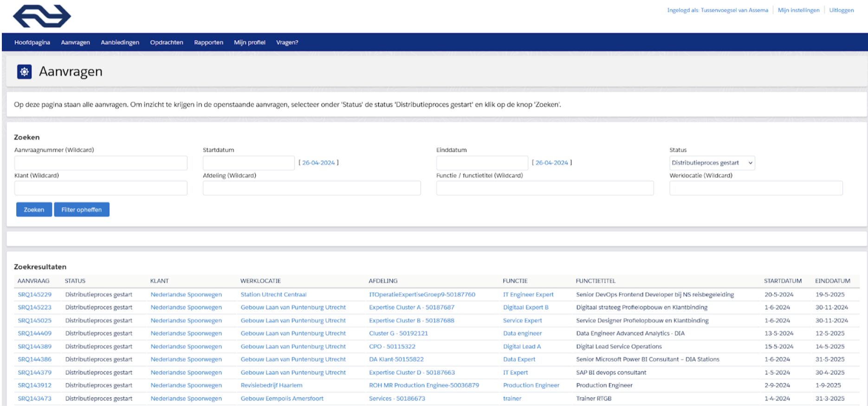This screenshot has height=406, width=868.
Task: Go to Mijn profiel
Action: (249, 42)
